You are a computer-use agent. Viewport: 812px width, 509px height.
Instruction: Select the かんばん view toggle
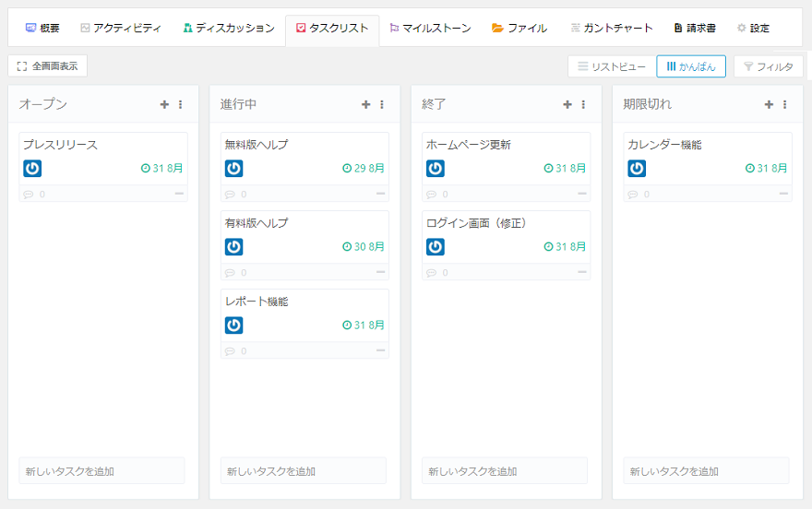[690, 66]
